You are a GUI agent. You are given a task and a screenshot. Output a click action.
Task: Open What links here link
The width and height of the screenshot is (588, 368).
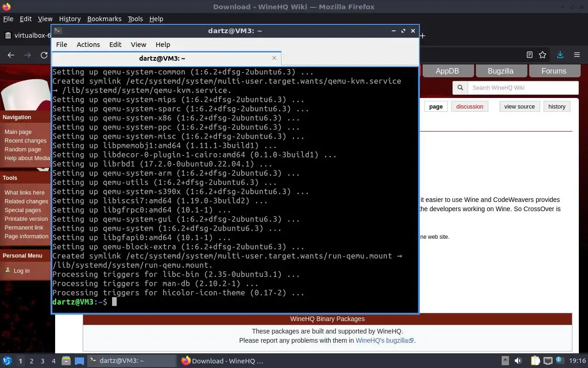click(x=24, y=193)
